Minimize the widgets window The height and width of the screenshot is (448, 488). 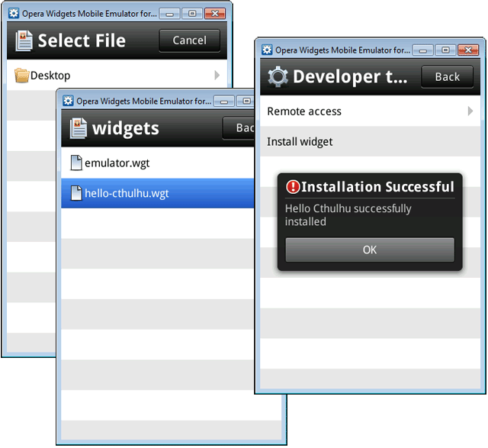pyautogui.click(x=223, y=102)
